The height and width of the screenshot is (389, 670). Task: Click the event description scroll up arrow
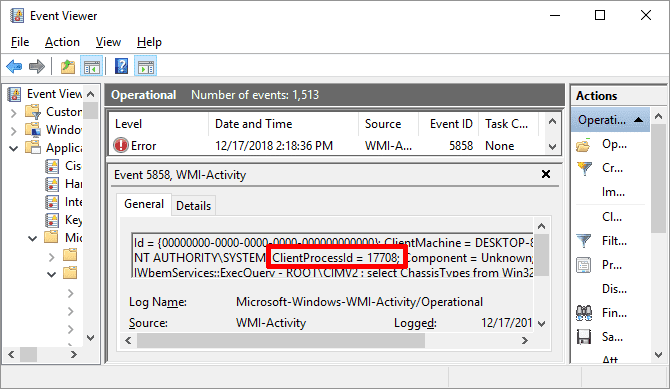pos(541,226)
